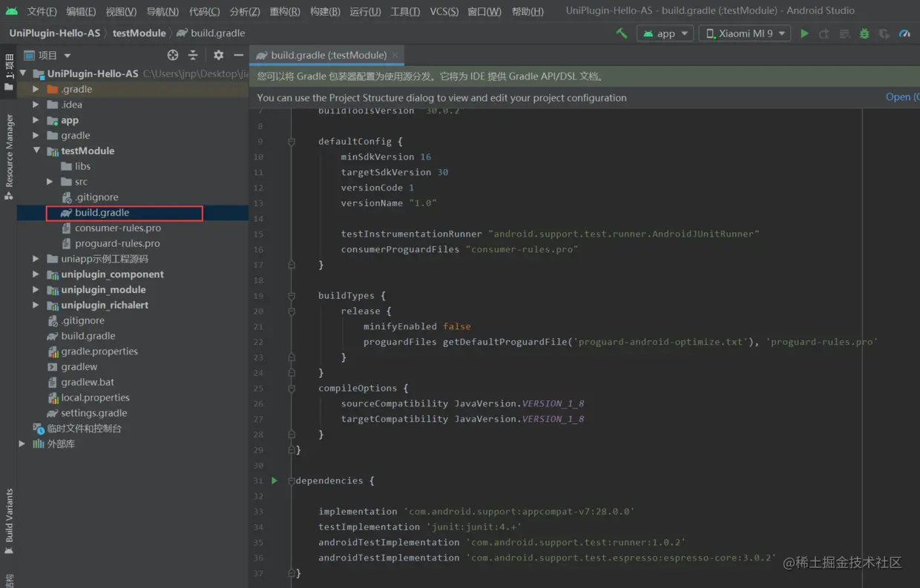
Task: Select gradlew.bat file
Action: click(88, 383)
